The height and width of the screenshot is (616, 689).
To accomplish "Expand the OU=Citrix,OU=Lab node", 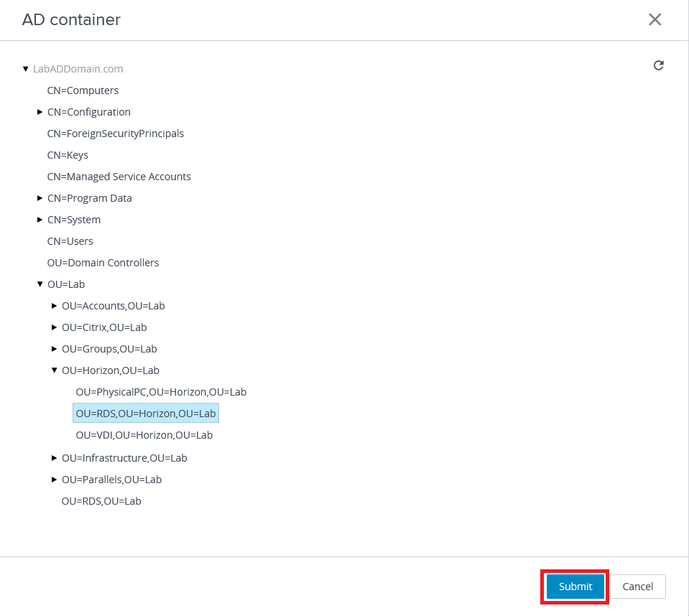I will coord(55,327).
